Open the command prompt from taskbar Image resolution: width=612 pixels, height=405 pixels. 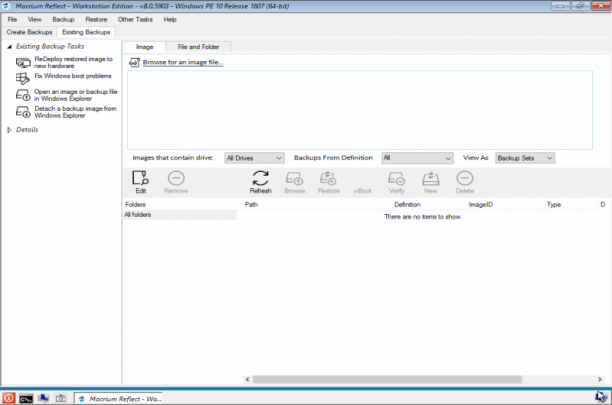pyautogui.click(x=26, y=398)
